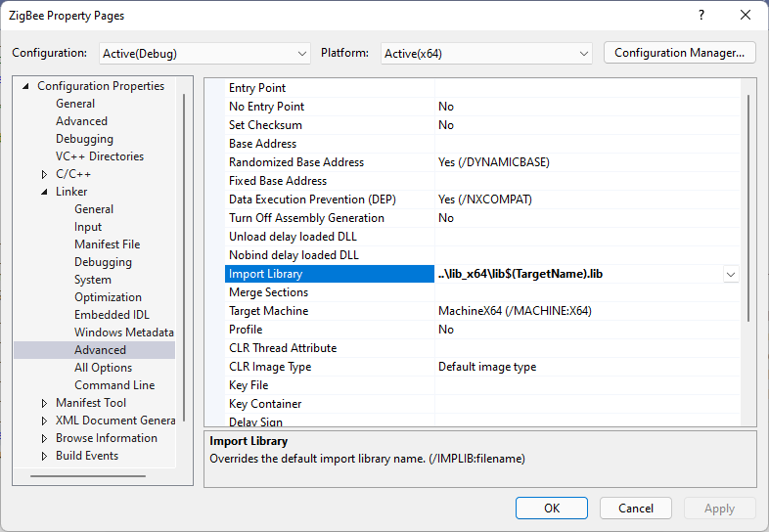Select All Options under Linker
The height and width of the screenshot is (532, 769).
click(x=103, y=368)
